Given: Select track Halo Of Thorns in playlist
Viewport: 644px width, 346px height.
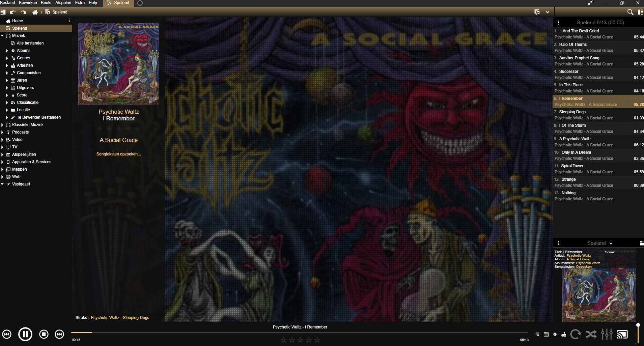Looking at the screenshot, I should point(598,48).
